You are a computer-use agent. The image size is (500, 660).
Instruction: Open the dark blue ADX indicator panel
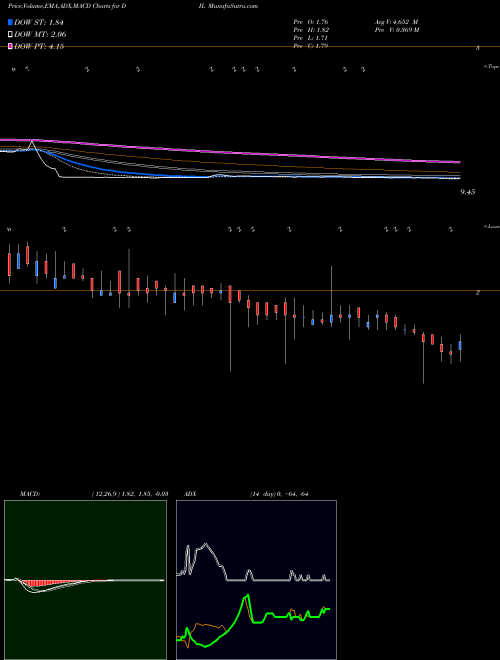(256, 580)
